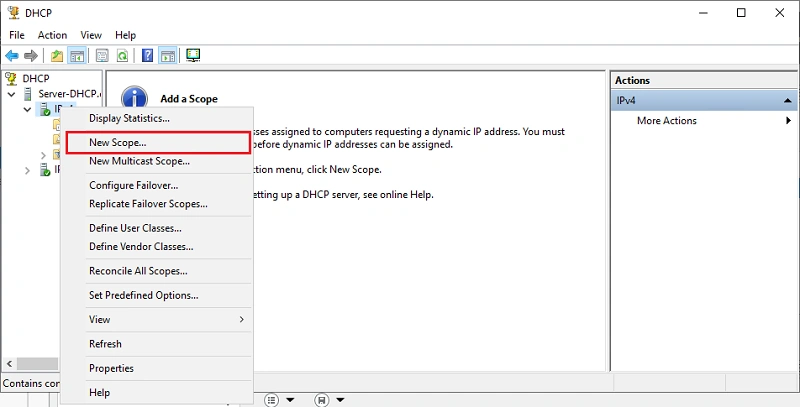Click the gray Forward arrow in the toolbar

pos(31,56)
